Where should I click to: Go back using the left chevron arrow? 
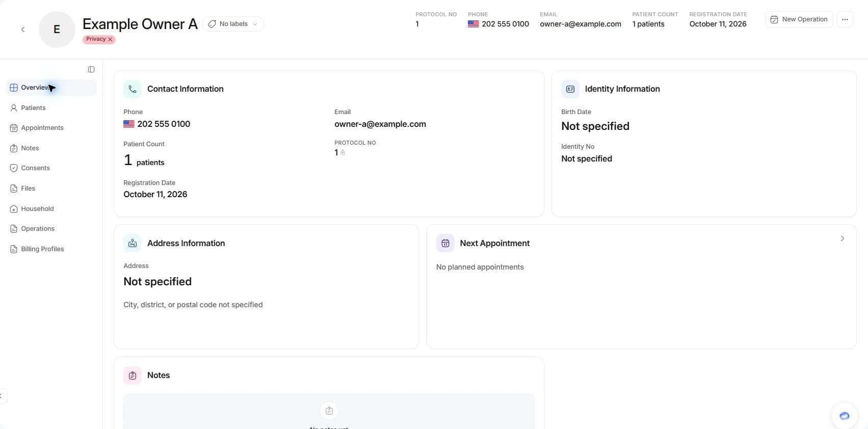[x=23, y=30]
